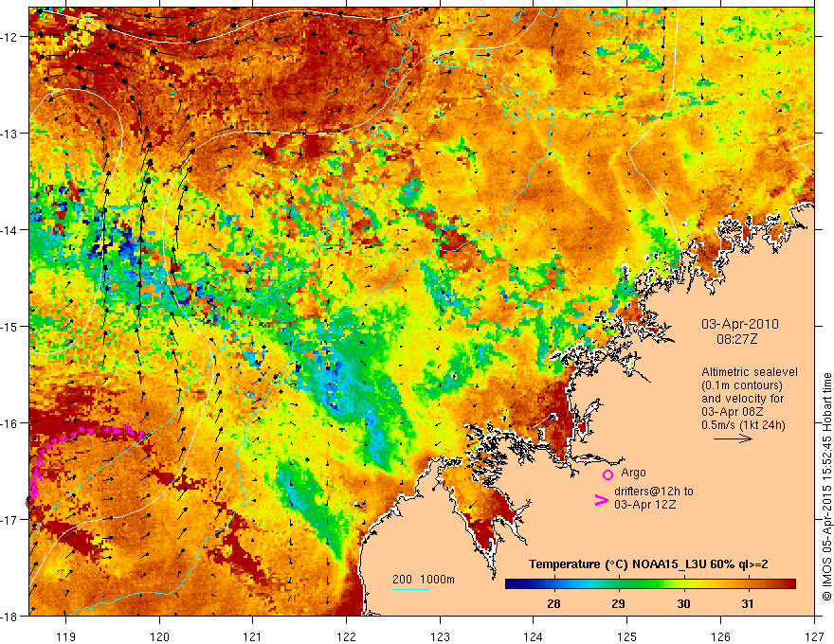Click the '(0.1m contours)' caption line
The width and height of the screenshot is (834, 644).
[x=742, y=385]
